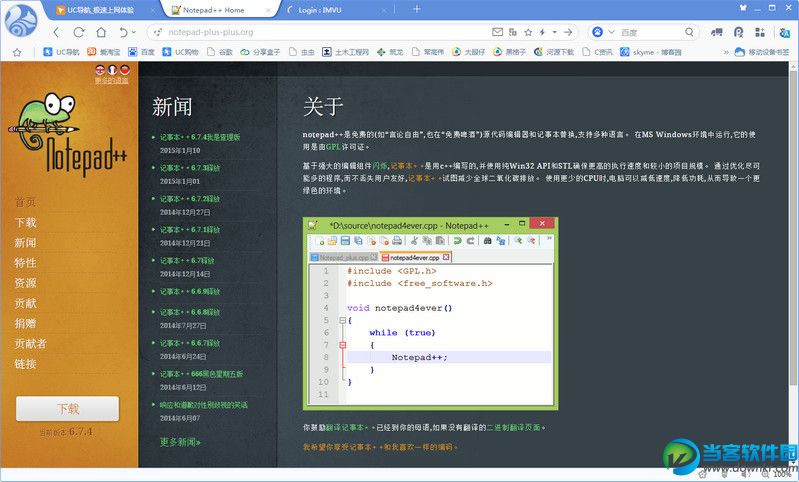This screenshot has height=482, width=799.
Task: Open the UC导航 bookmark
Action: pos(61,52)
